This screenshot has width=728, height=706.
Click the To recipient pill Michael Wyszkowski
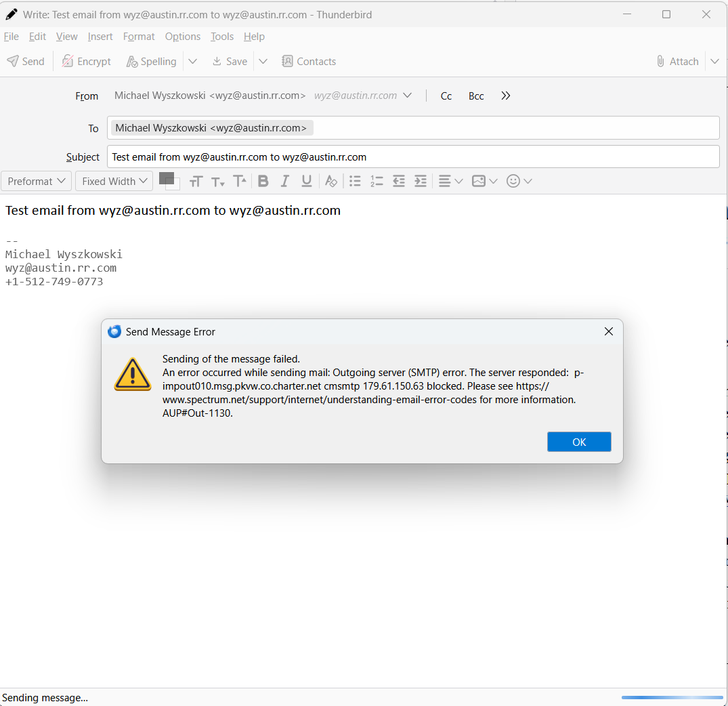(x=211, y=128)
